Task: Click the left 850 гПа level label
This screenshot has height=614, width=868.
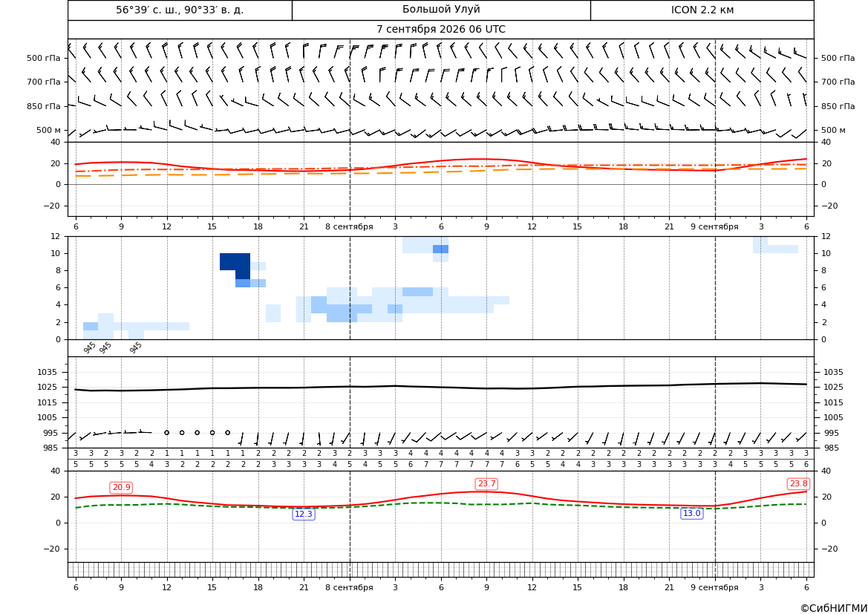Action: point(44,106)
